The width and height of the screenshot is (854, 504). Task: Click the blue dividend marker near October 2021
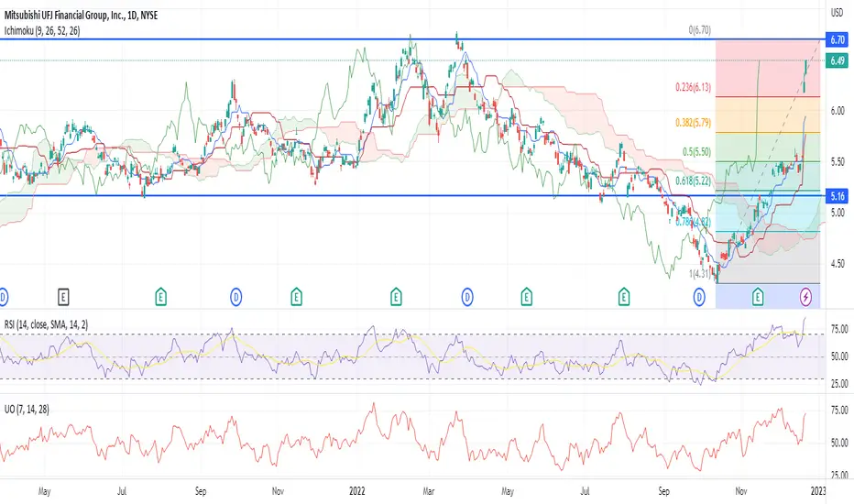pos(235,297)
